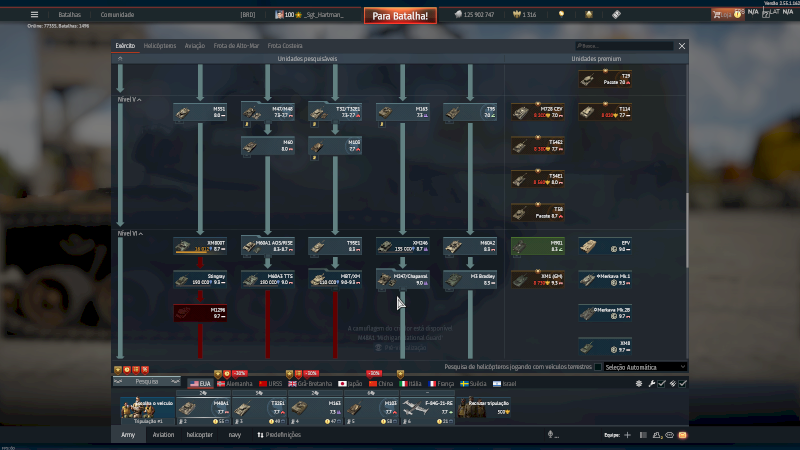Close the research tree window
The image size is (800, 450).
[x=682, y=46]
